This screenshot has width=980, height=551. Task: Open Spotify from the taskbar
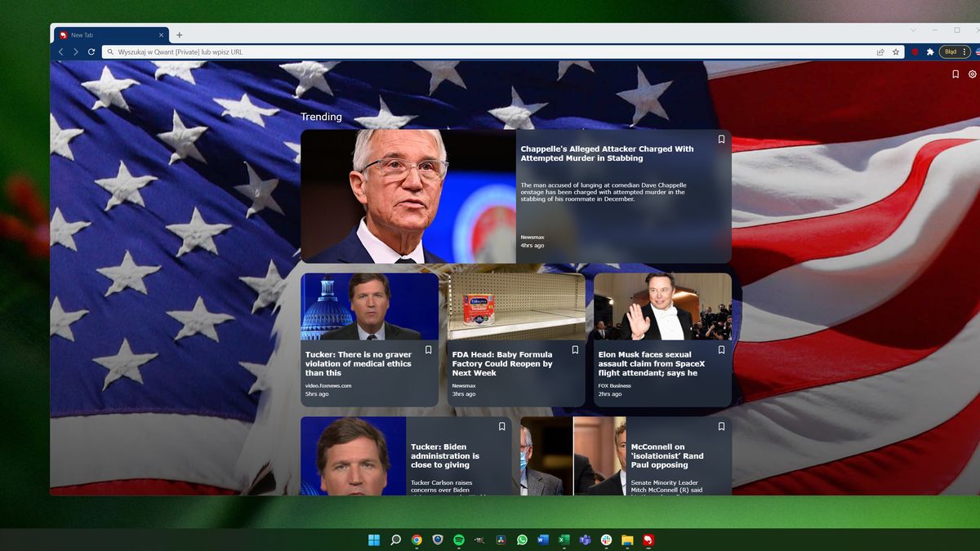459,540
